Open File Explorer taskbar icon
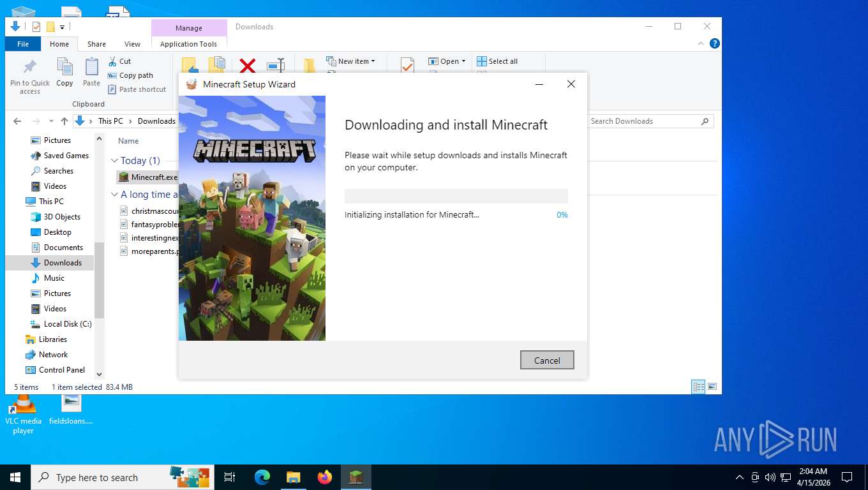This screenshot has height=490, width=868. (293, 477)
